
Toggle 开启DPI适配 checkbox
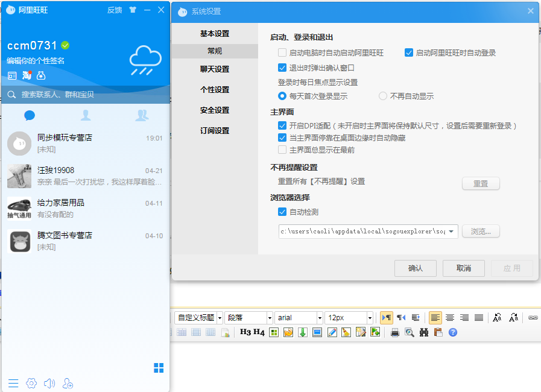(282, 125)
